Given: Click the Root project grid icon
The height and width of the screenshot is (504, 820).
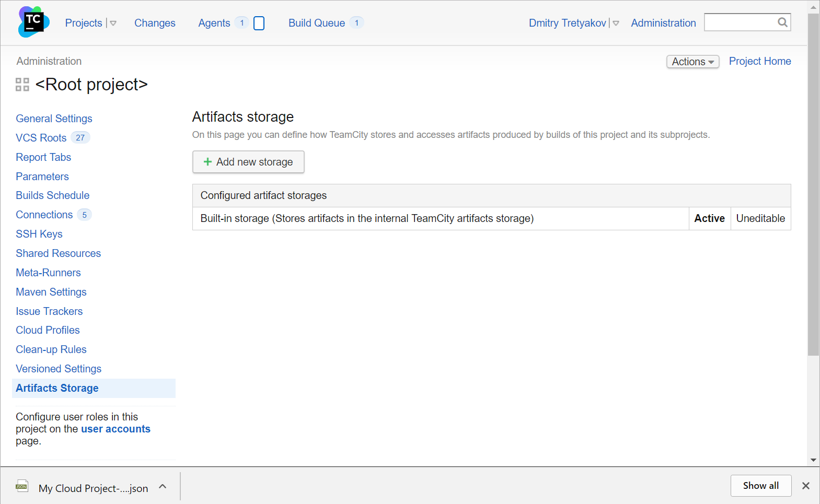Looking at the screenshot, I should [x=22, y=85].
